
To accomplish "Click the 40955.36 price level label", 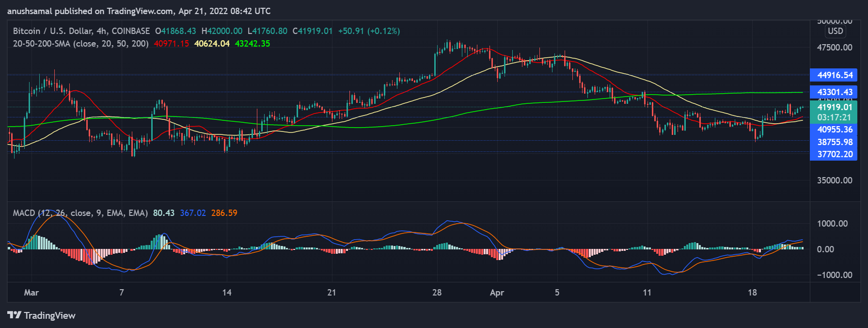I will coord(834,130).
